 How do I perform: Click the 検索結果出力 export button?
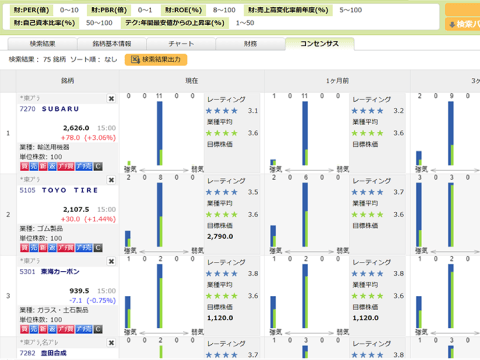pyautogui.click(x=156, y=60)
